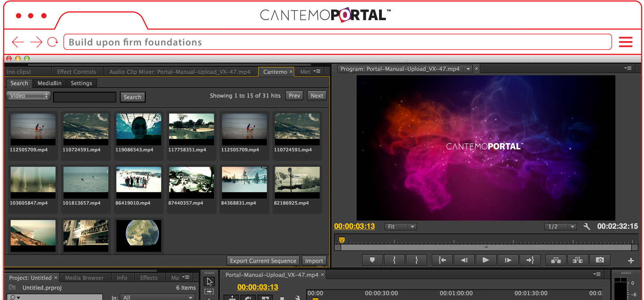
Task: Select the Cantemo panel tab
Action: click(275, 72)
